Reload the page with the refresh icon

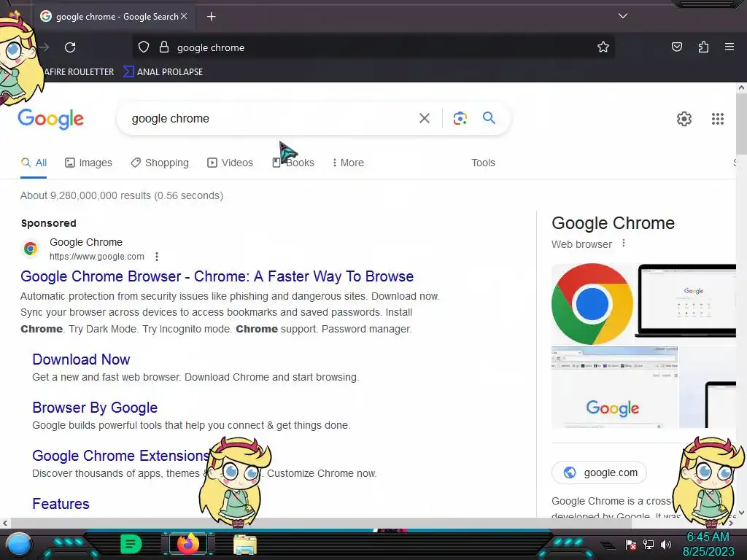coord(70,47)
